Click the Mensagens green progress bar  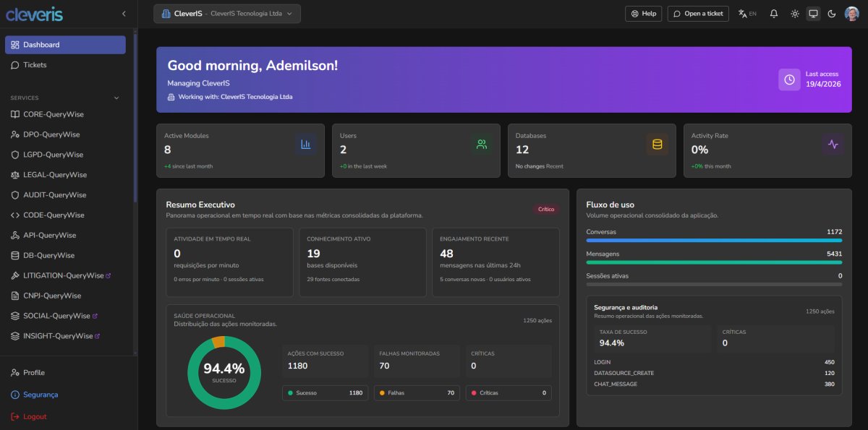coord(714,262)
